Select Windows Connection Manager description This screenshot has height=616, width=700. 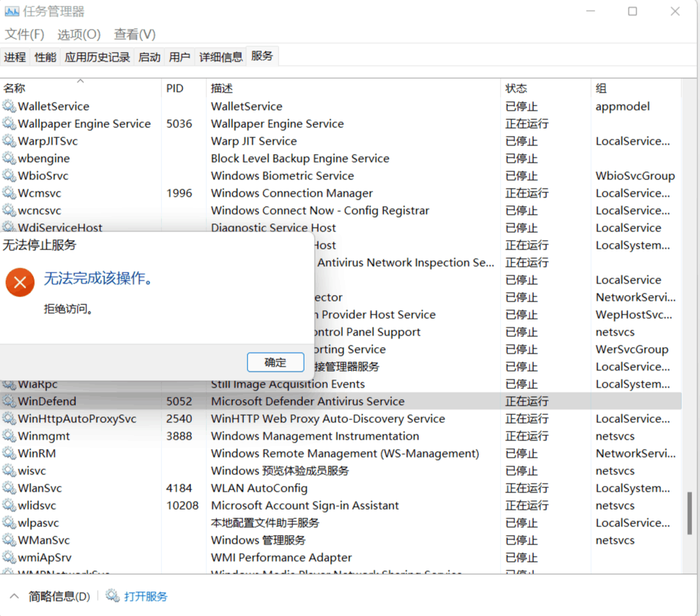pos(291,193)
